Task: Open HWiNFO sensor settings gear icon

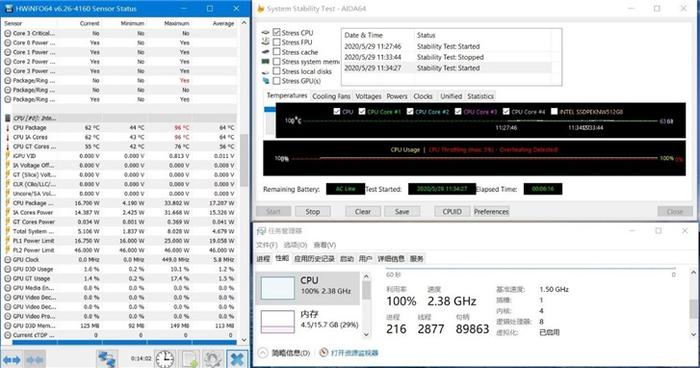Action: tap(213, 359)
